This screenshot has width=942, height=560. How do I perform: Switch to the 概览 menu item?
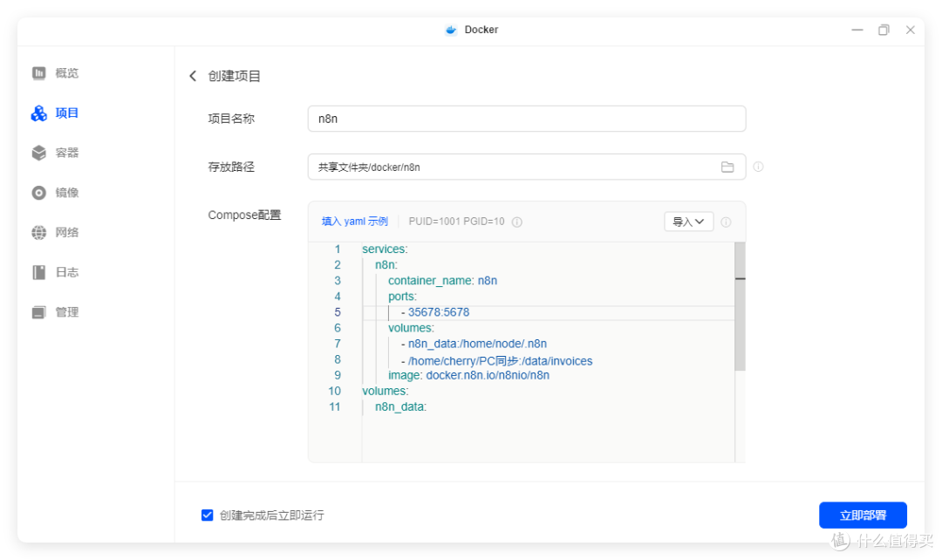66,73
